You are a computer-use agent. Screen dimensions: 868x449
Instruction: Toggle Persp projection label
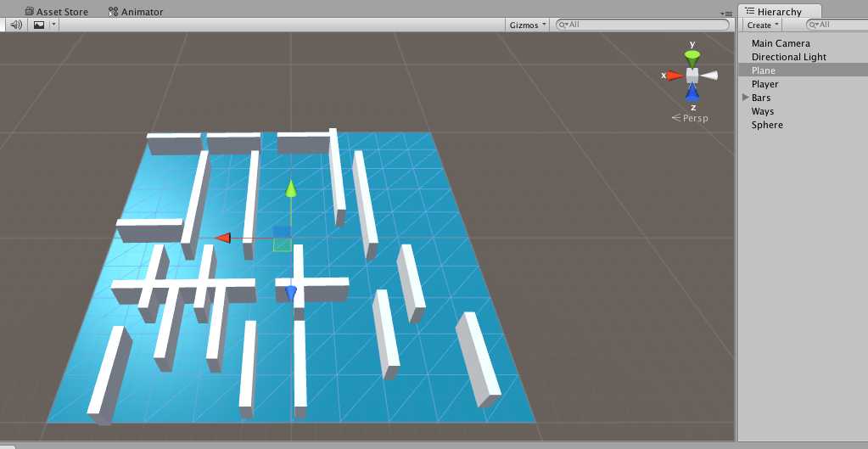(690, 118)
